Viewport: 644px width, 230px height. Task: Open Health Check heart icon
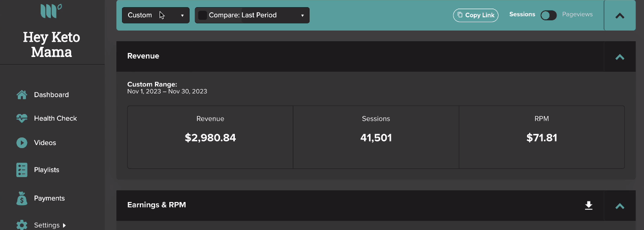tap(22, 119)
